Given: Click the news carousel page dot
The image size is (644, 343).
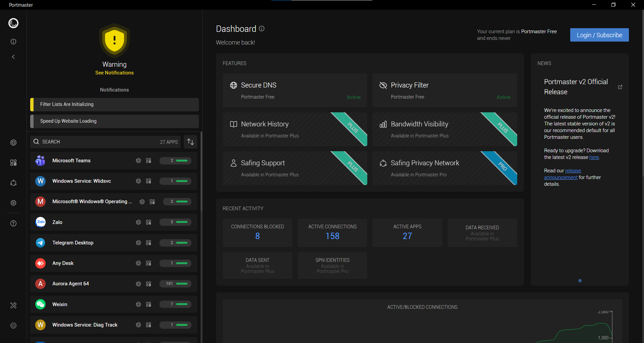Looking at the screenshot, I should 580,281.
